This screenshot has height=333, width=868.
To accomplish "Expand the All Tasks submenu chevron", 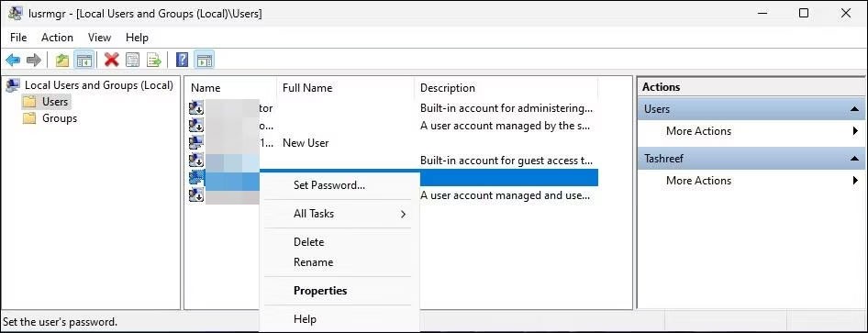I will (404, 214).
